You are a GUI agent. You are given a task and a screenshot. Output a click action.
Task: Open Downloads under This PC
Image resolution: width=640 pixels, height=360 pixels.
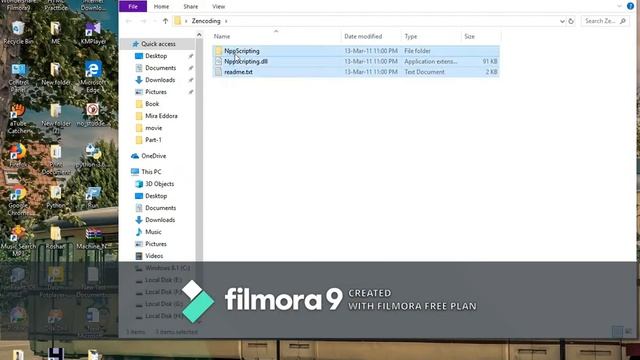coord(160,220)
